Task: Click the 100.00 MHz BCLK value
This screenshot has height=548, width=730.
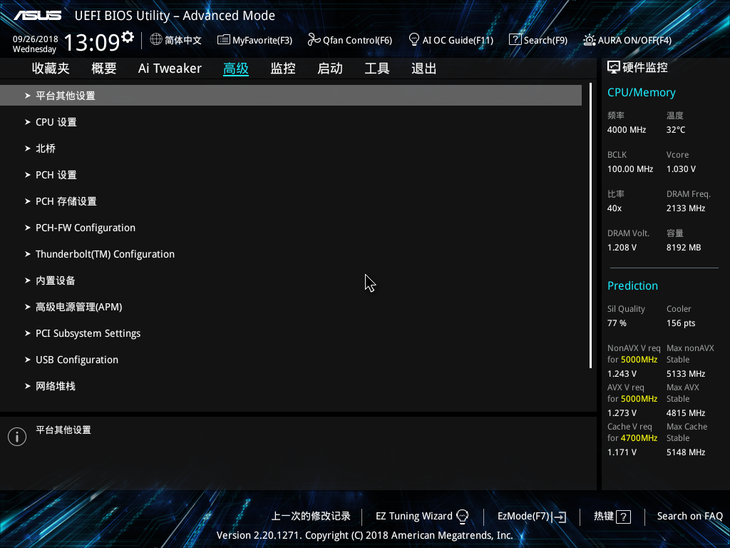Action: [630, 169]
